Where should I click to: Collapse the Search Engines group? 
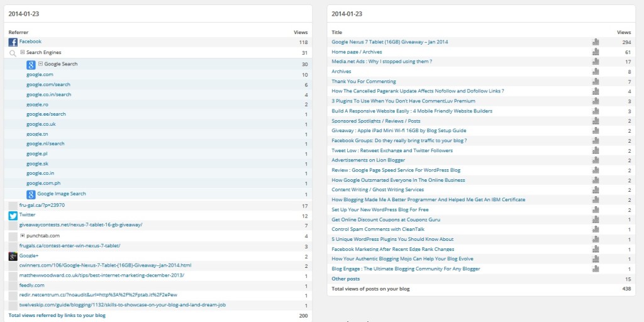[22, 53]
